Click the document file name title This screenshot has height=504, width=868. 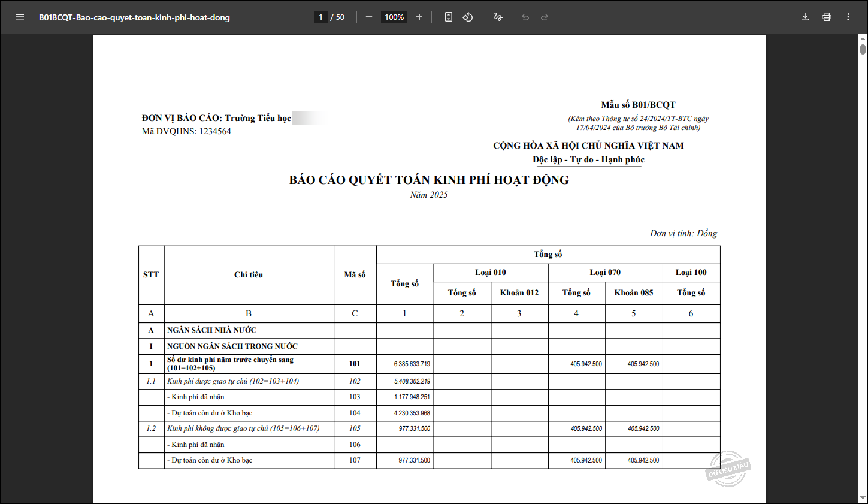coord(134,17)
